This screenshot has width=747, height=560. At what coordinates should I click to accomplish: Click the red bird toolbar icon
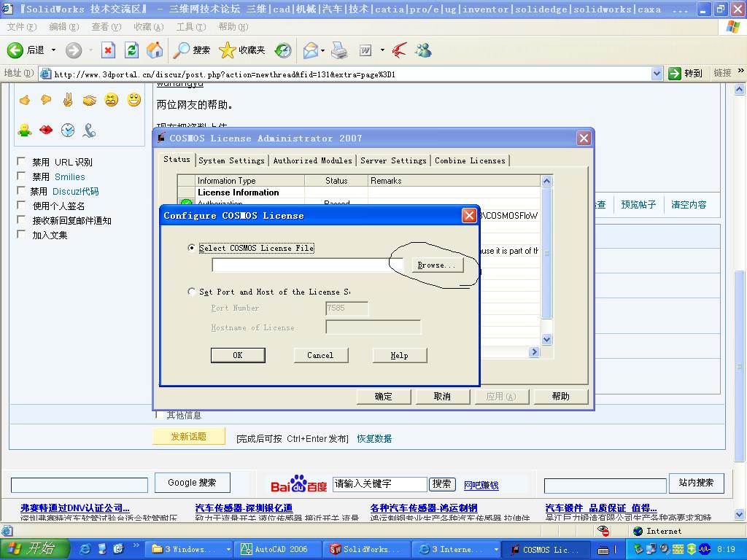point(399,50)
